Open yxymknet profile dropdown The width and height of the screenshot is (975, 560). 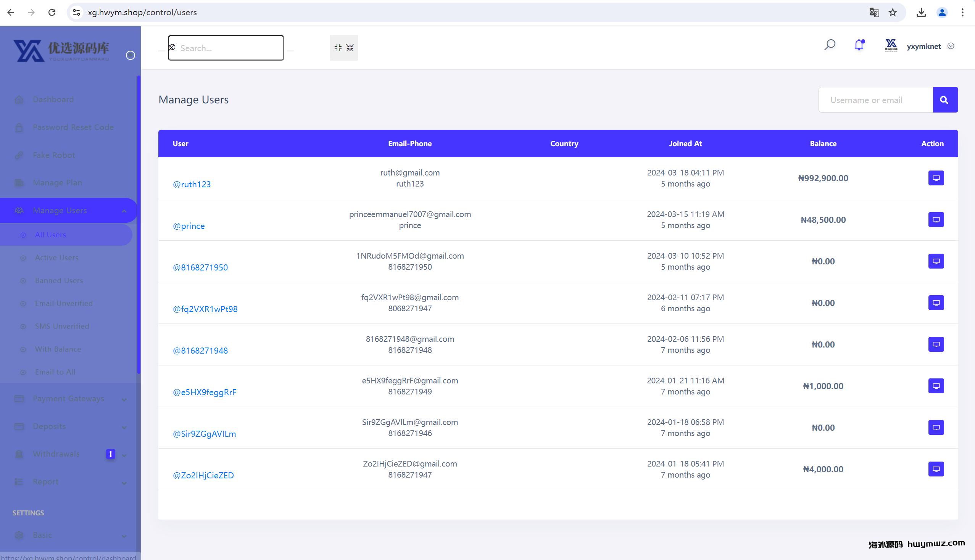click(x=923, y=46)
